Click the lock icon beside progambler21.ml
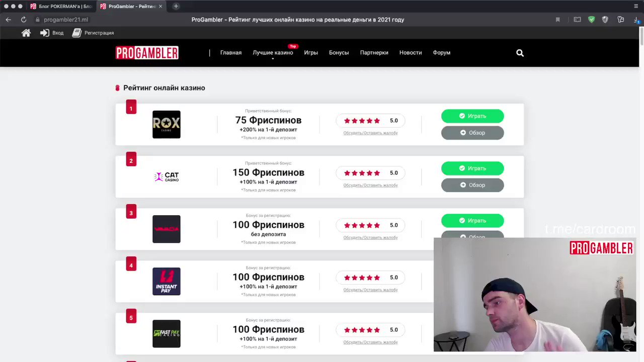Viewport: 644px width, 362px height. point(38,20)
